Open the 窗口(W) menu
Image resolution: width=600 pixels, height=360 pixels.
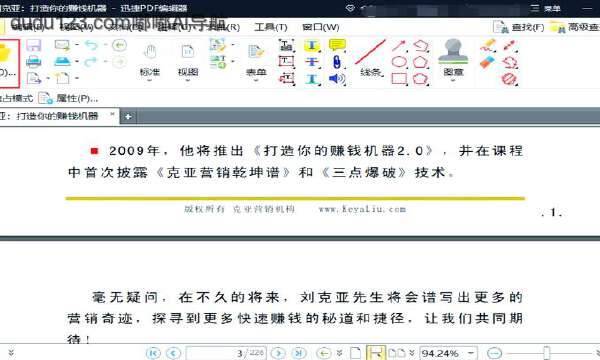pos(321,27)
